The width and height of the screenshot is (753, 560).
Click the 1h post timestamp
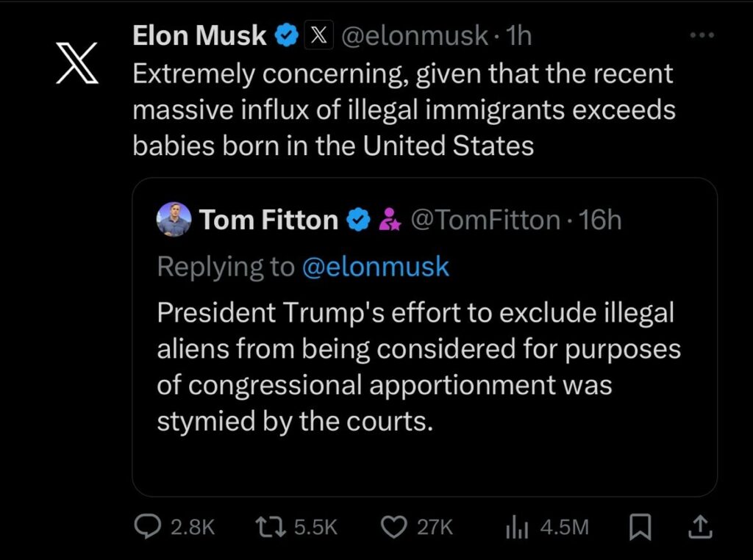(x=518, y=35)
